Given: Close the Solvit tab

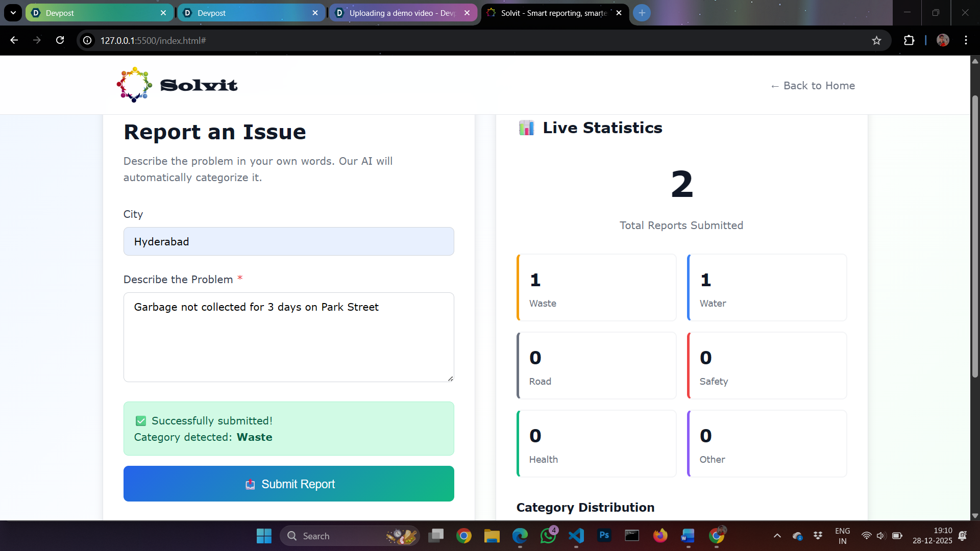Looking at the screenshot, I should coord(619,13).
